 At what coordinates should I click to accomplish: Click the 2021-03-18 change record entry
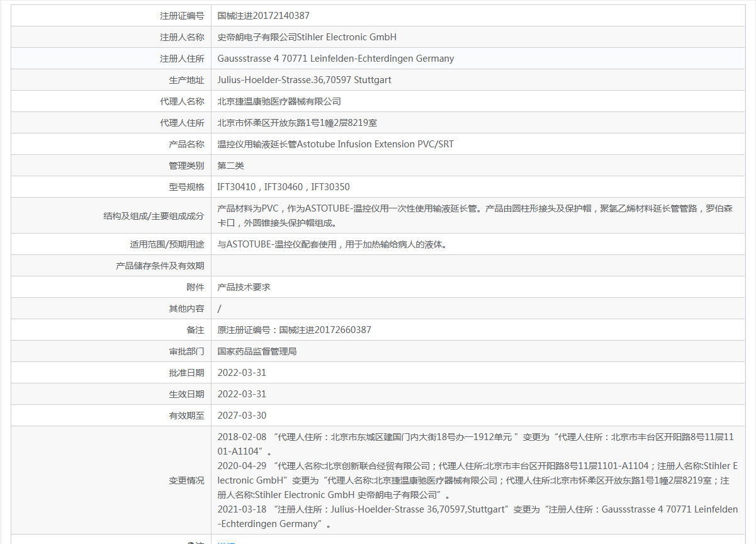pyautogui.click(x=478, y=516)
